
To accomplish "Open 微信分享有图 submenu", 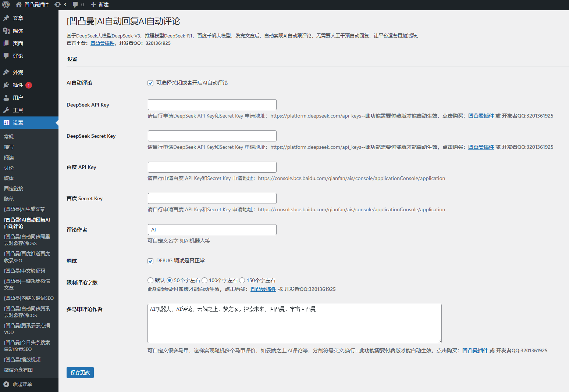I will tap(18, 370).
